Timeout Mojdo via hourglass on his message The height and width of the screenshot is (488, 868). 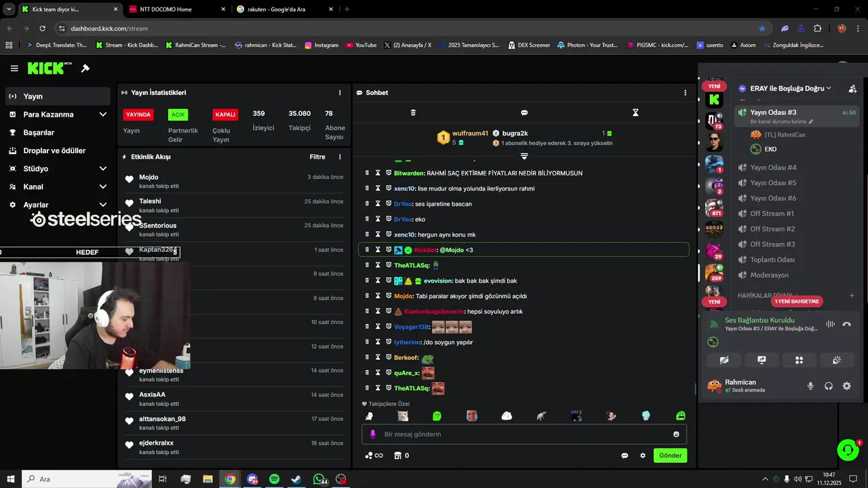[x=378, y=296]
